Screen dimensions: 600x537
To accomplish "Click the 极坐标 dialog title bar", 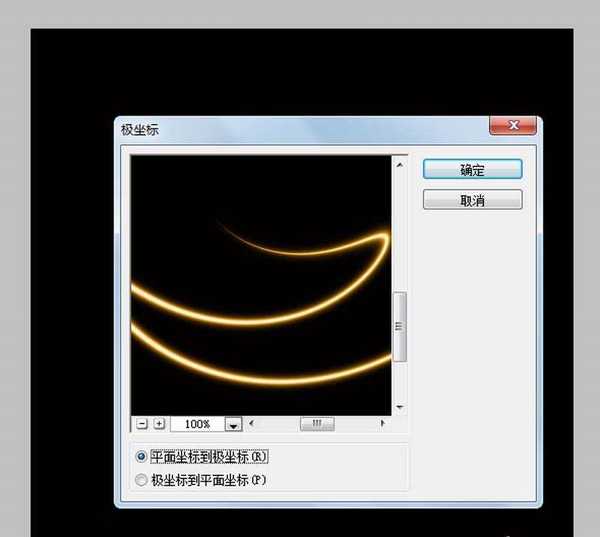I will (x=300, y=129).
